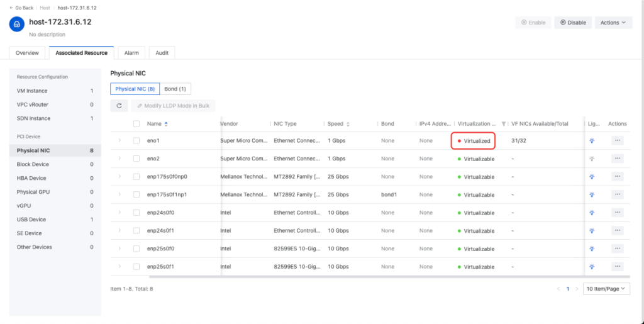Click the blue host icon beside the hostname

tap(17, 25)
